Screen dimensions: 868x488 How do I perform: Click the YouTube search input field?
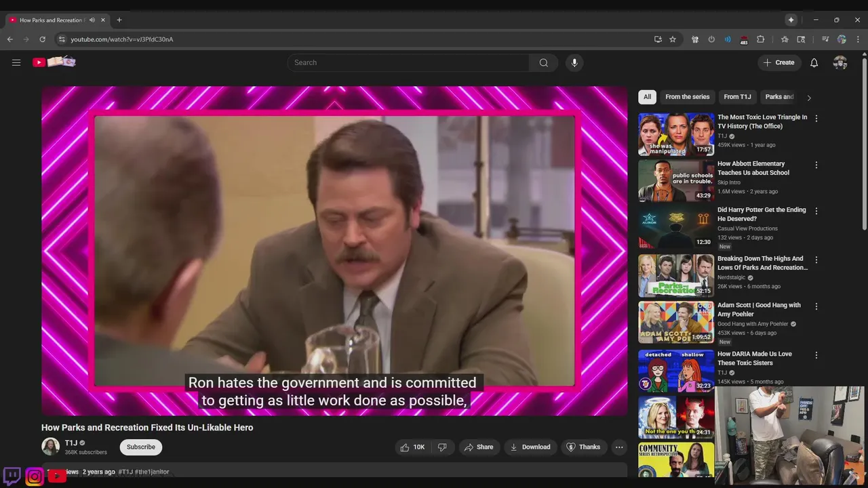point(408,62)
